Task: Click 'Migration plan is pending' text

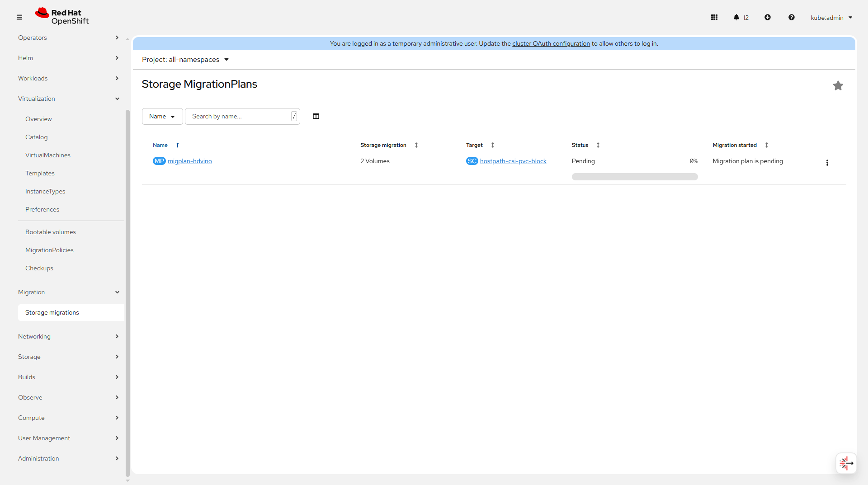Action: coord(748,161)
